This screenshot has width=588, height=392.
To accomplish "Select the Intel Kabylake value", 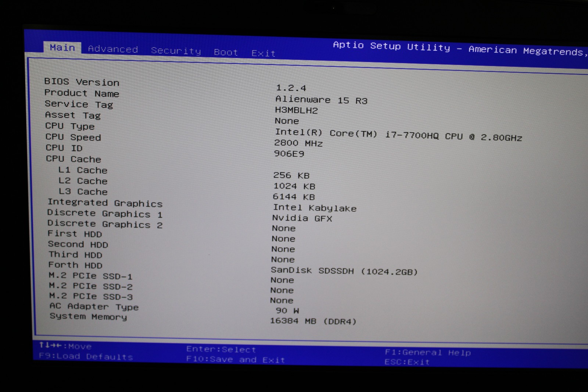I will (314, 208).
